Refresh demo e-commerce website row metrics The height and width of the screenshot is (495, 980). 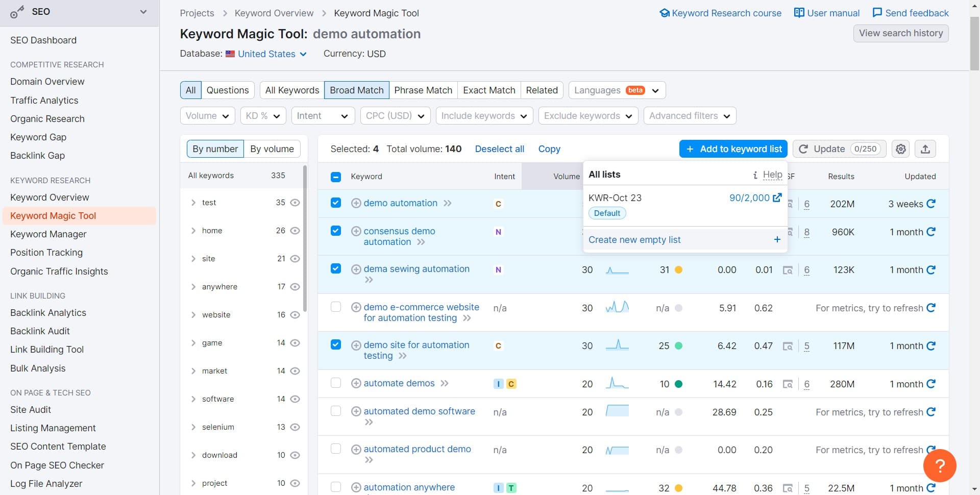[931, 308]
